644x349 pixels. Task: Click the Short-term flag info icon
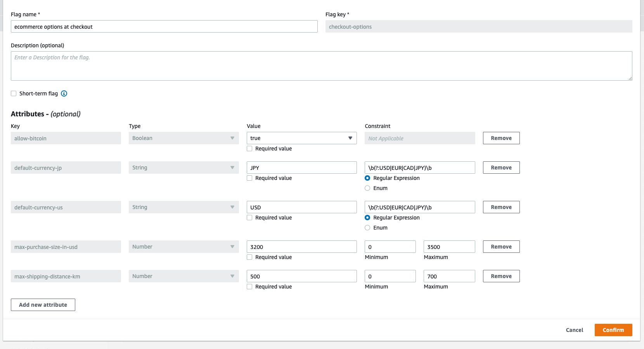(64, 93)
